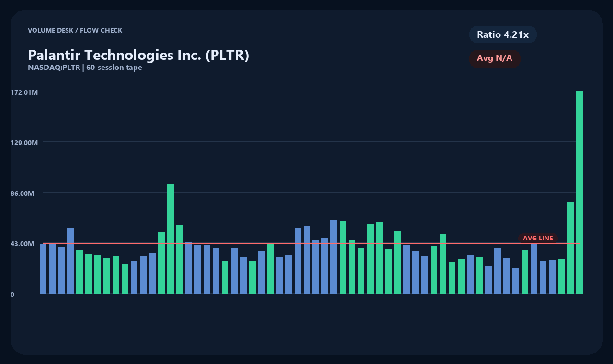Click the Avg N/A badge
Screen dimensions: 613x364
pyautogui.click(x=495, y=58)
